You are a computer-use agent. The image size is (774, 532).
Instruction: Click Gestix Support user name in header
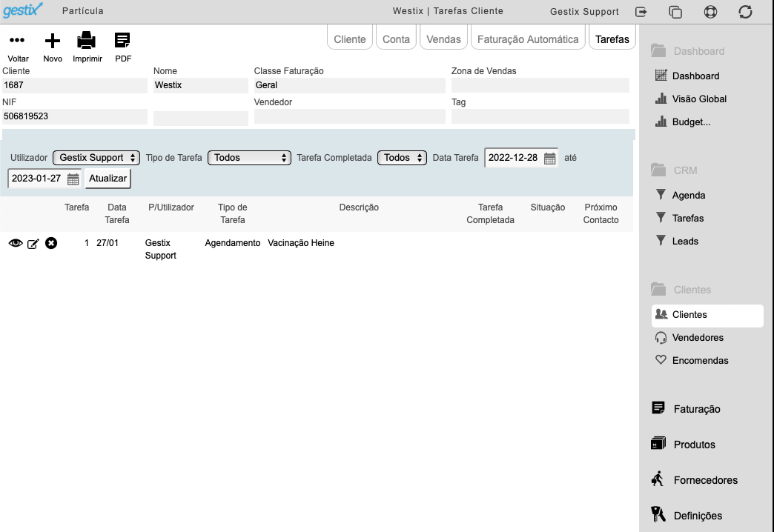click(x=584, y=12)
